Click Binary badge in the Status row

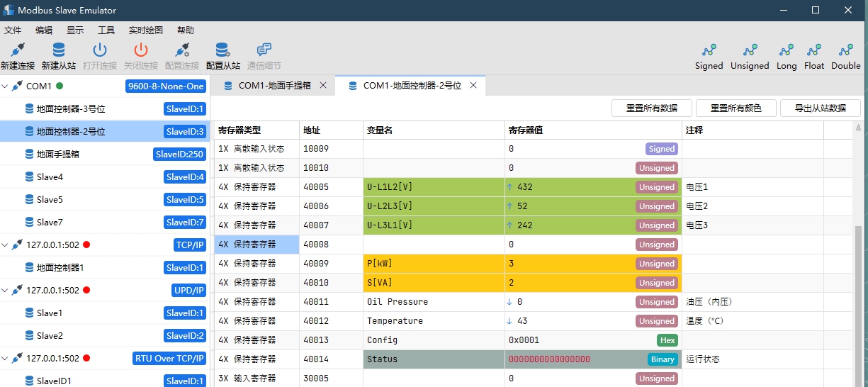pos(663,359)
